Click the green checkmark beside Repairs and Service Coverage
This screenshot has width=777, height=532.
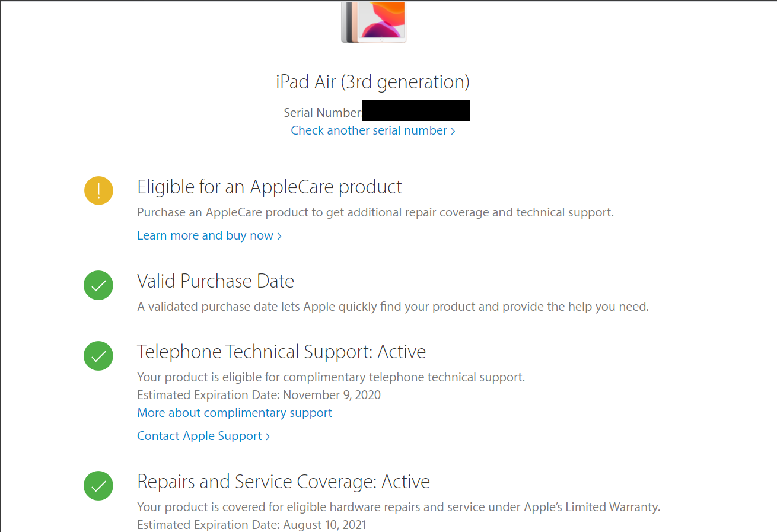(x=98, y=486)
